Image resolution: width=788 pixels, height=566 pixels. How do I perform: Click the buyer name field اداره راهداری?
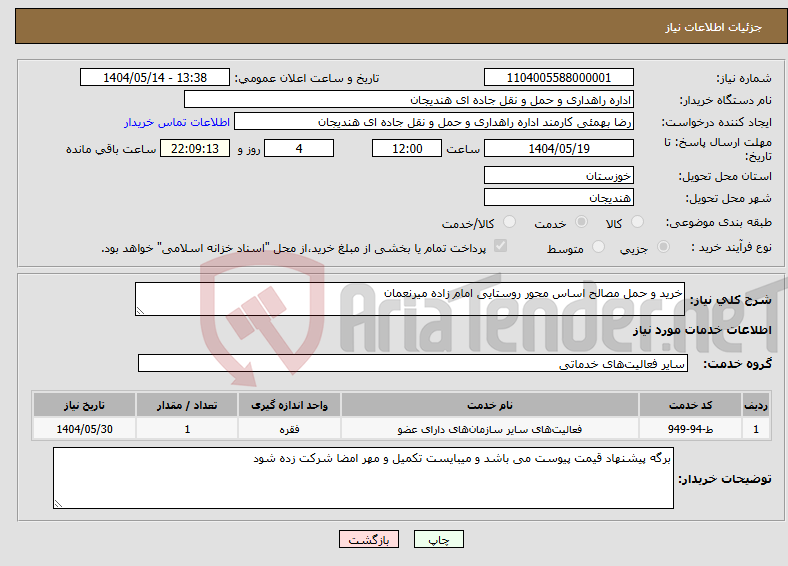pos(409,100)
